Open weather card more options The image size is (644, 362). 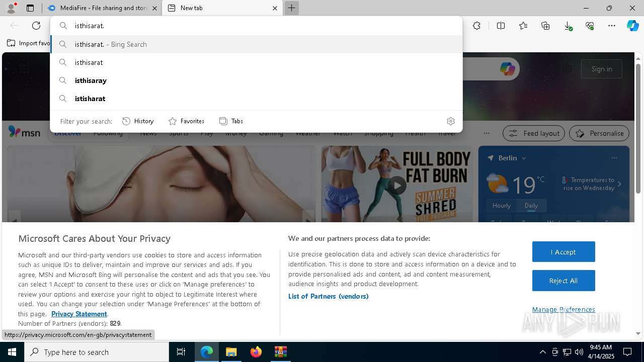click(x=614, y=158)
